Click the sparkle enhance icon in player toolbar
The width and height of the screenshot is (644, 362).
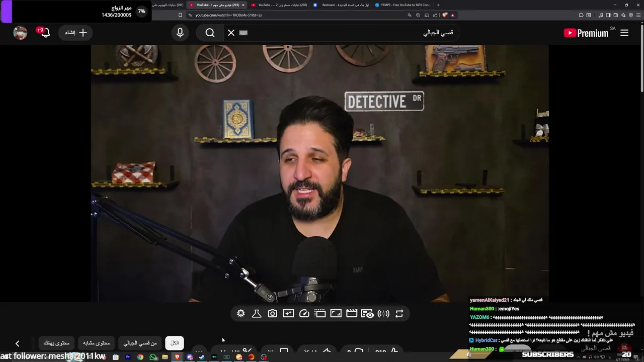click(x=288, y=314)
